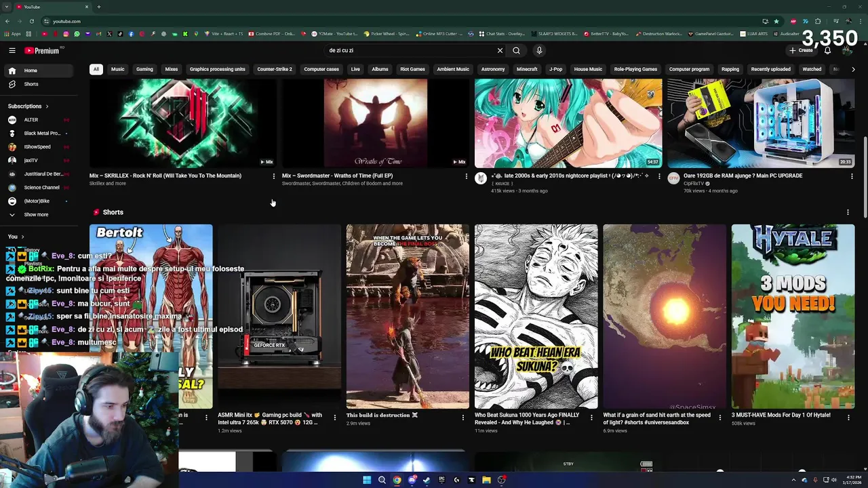Open options for the grain of sand short
Viewport: 868px width, 488px height.
coord(719,418)
